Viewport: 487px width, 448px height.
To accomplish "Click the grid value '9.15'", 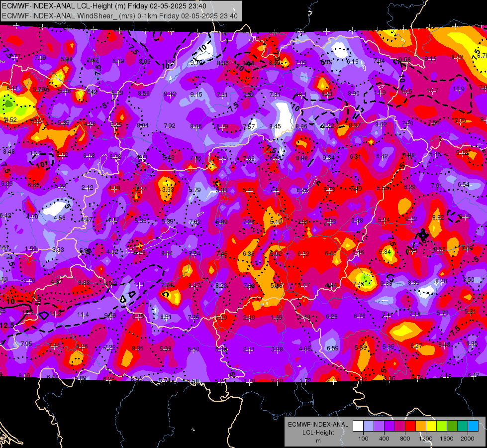I will 196,94.
